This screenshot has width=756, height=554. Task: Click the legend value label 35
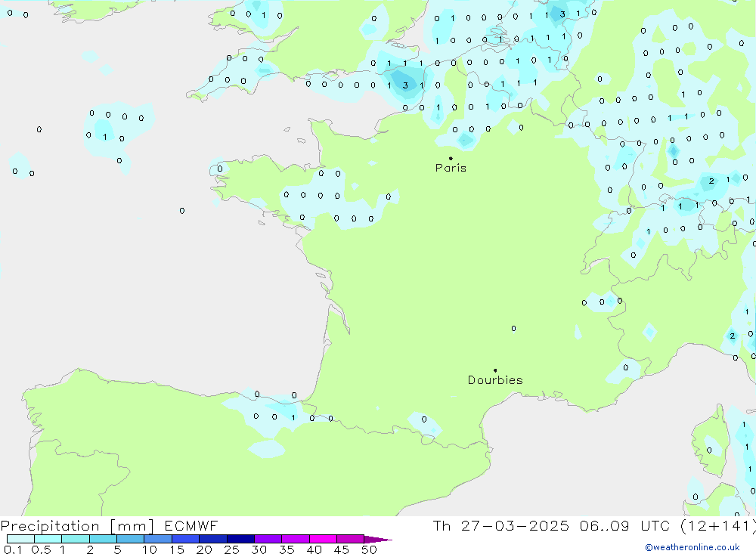[x=287, y=549]
